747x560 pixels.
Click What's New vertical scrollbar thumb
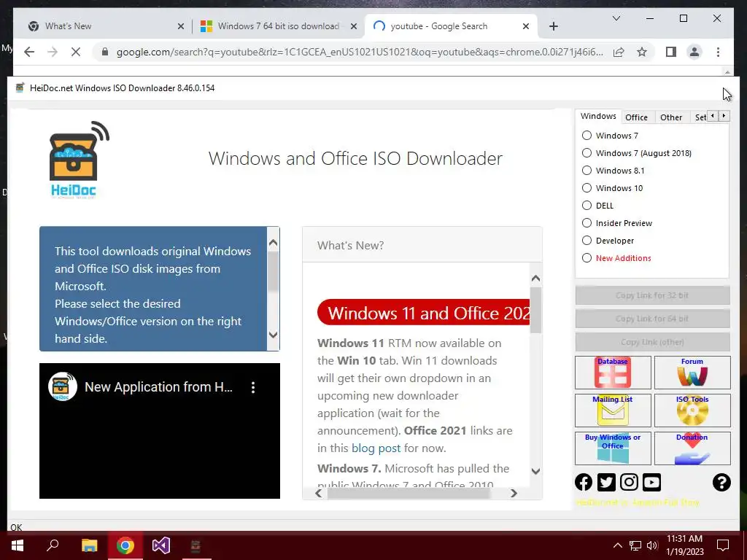click(535, 310)
